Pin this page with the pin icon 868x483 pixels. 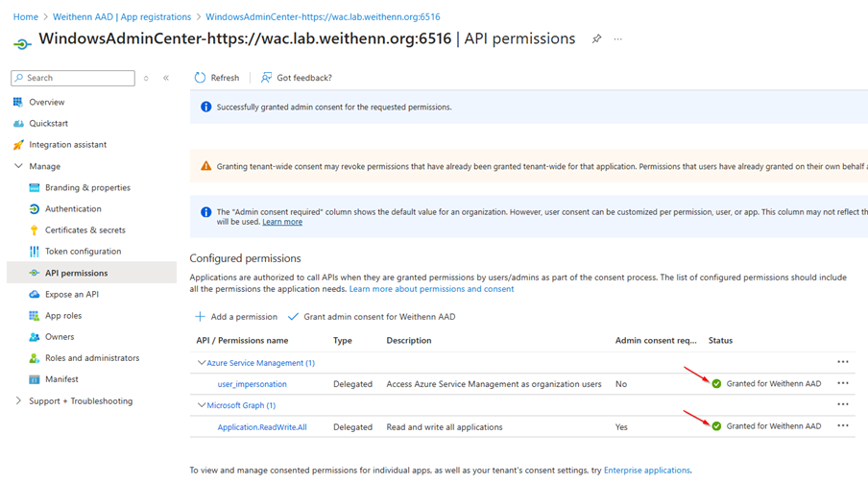pyautogui.click(x=596, y=39)
